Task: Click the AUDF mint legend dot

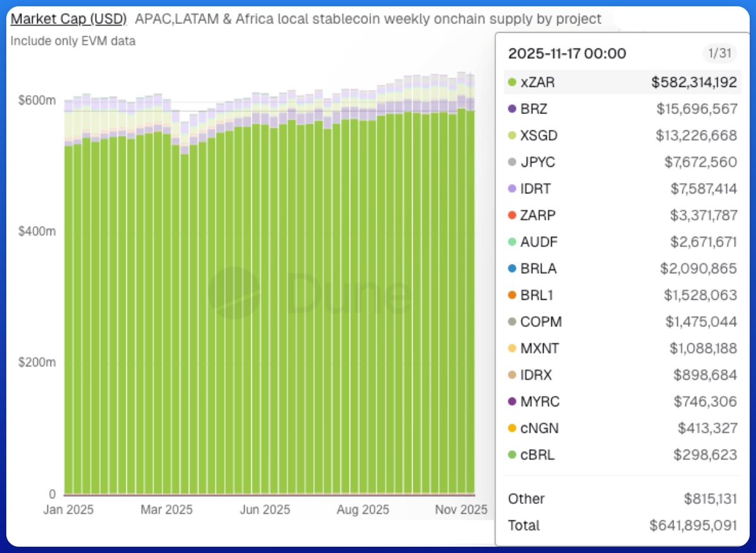Action: click(512, 242)
